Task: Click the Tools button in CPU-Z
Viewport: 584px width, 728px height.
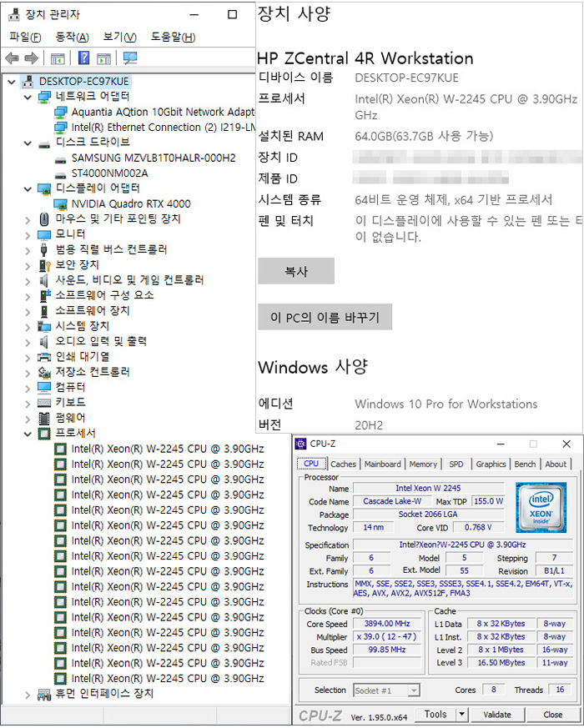Action: (x=435, y=714)
